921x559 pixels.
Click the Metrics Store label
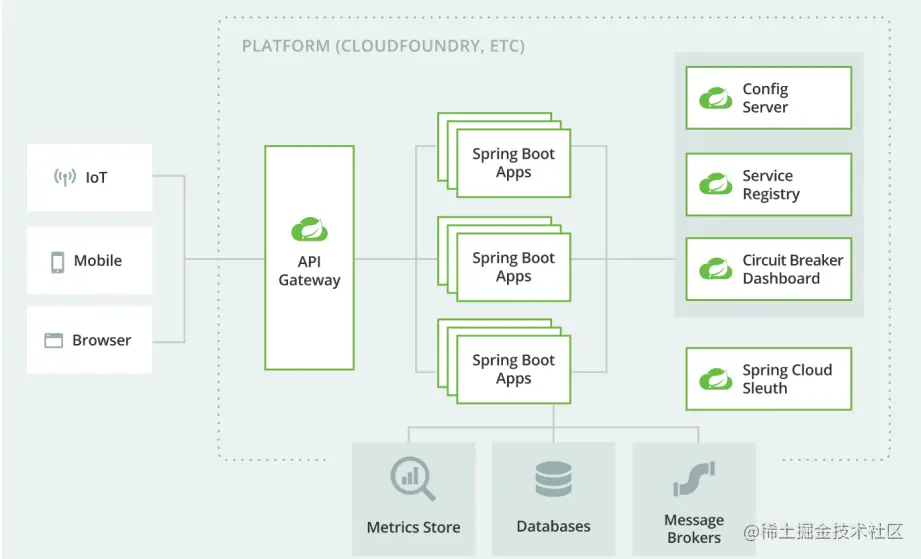414,527
